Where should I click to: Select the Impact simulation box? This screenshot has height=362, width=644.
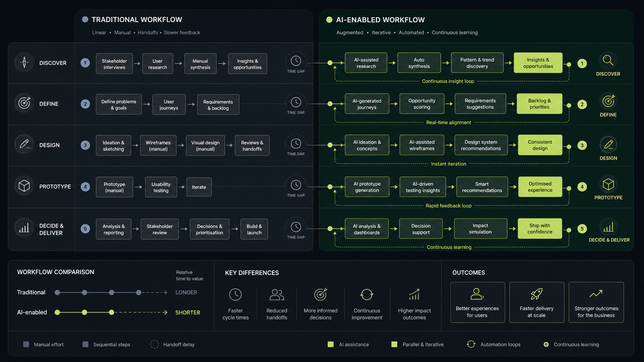coord(480,229)
